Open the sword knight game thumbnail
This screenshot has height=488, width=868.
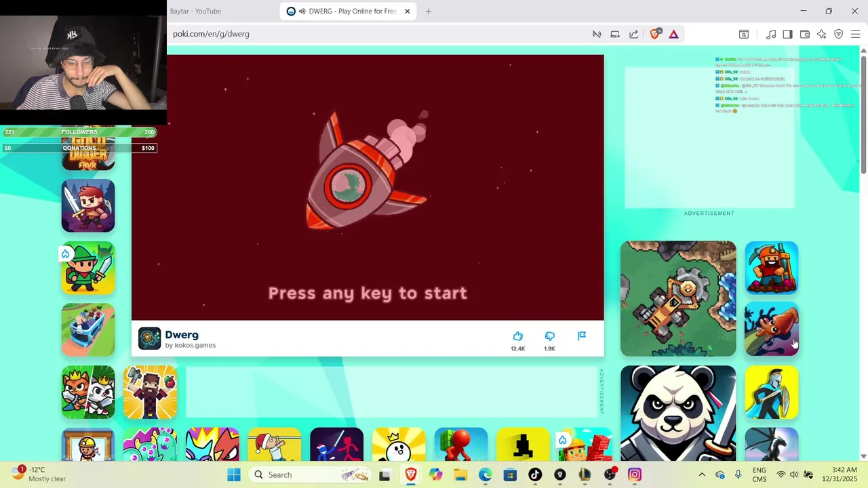pyautogui.click(x=88, y=206)
